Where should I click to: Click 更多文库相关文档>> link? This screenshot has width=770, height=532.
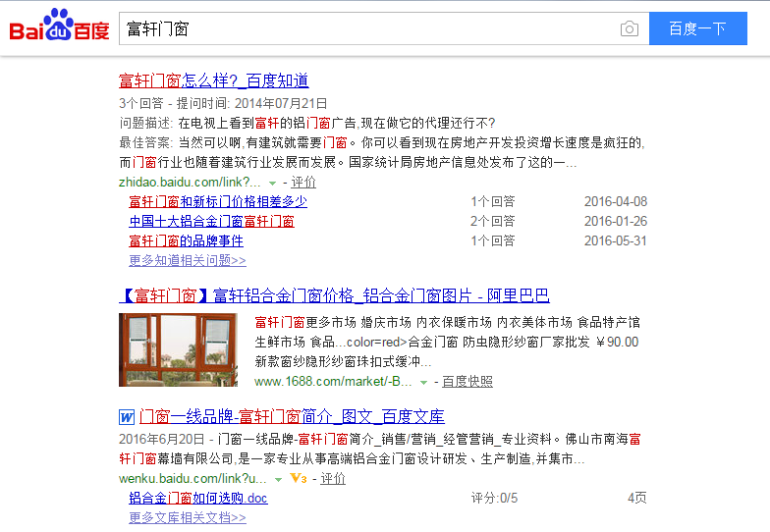pos(187,518)
